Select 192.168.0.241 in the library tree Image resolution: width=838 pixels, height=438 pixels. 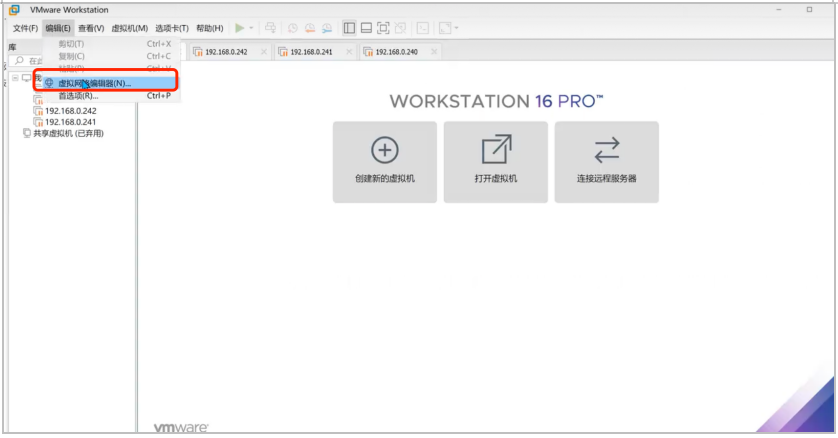coord(71,122)
